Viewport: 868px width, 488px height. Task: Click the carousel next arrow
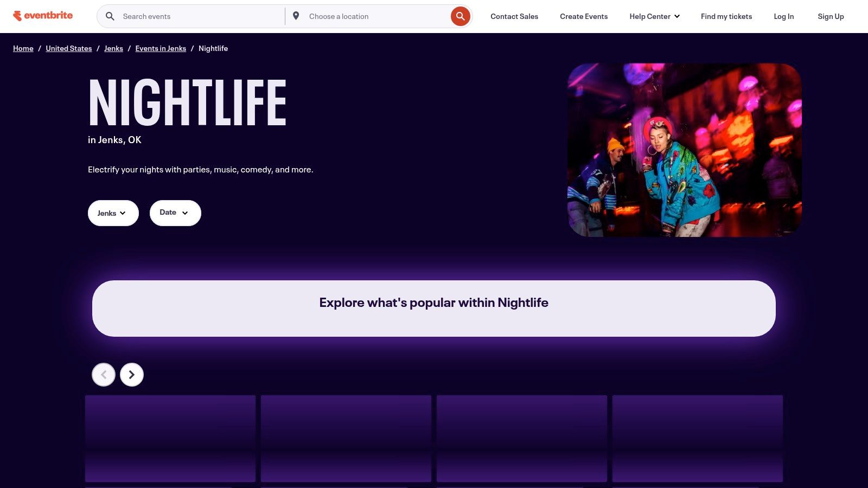point(131,374)
